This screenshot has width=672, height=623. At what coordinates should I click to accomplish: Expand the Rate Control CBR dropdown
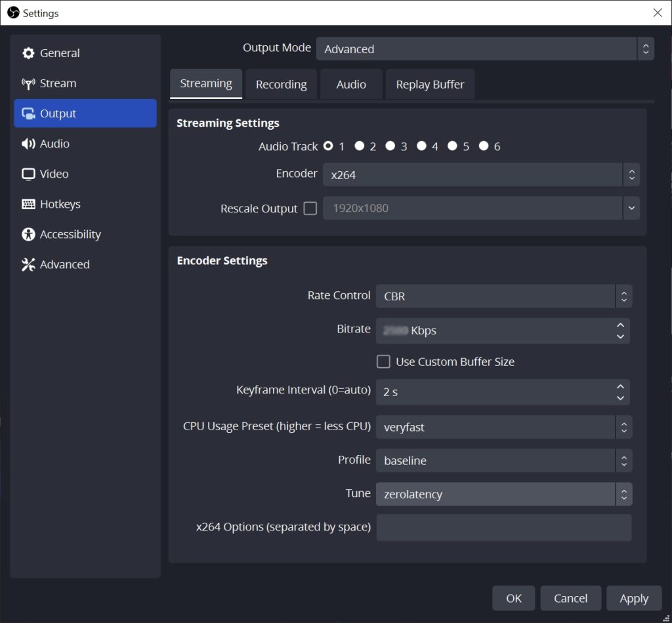(503, 296)
